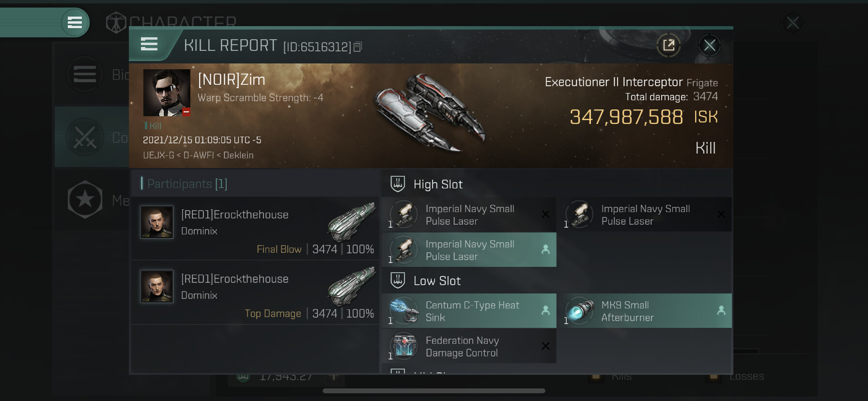868x401 pixels.
Task: Click X on the first Imperial Navy Pulse Laser
Action: pyautogui.click(x=545, y=214)
